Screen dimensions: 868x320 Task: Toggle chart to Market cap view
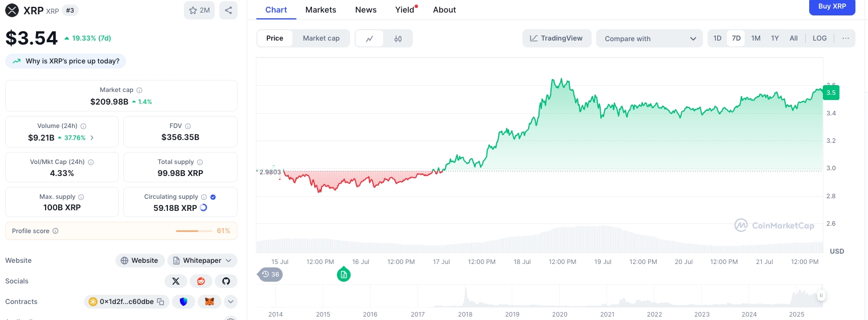(321, 38)
